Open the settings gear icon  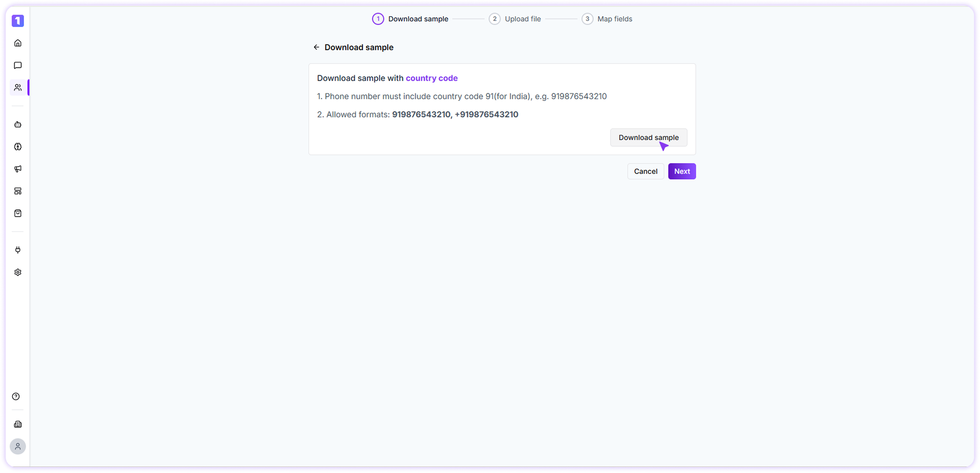click(x=18, y=272)
